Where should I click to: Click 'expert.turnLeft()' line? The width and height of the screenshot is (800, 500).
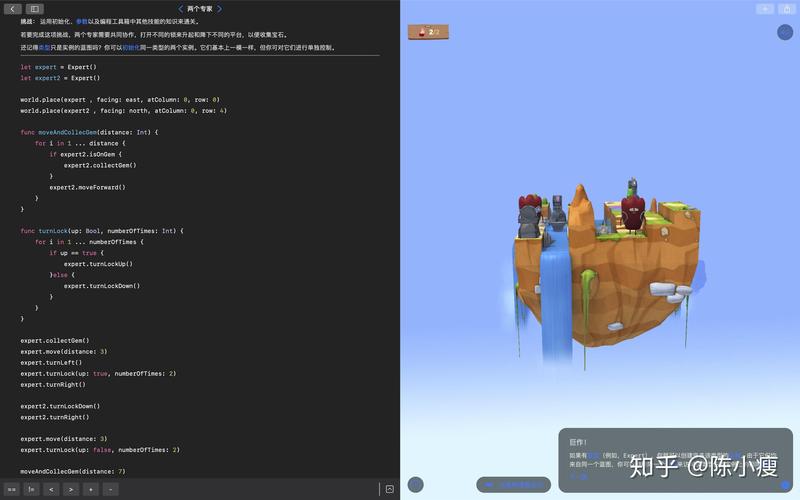tap(51, 362)
